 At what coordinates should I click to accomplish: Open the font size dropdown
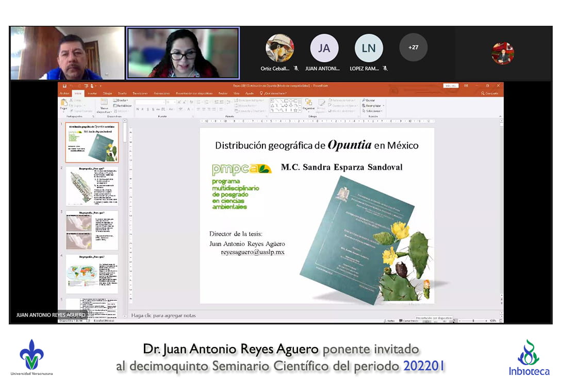tap(174, 102)
